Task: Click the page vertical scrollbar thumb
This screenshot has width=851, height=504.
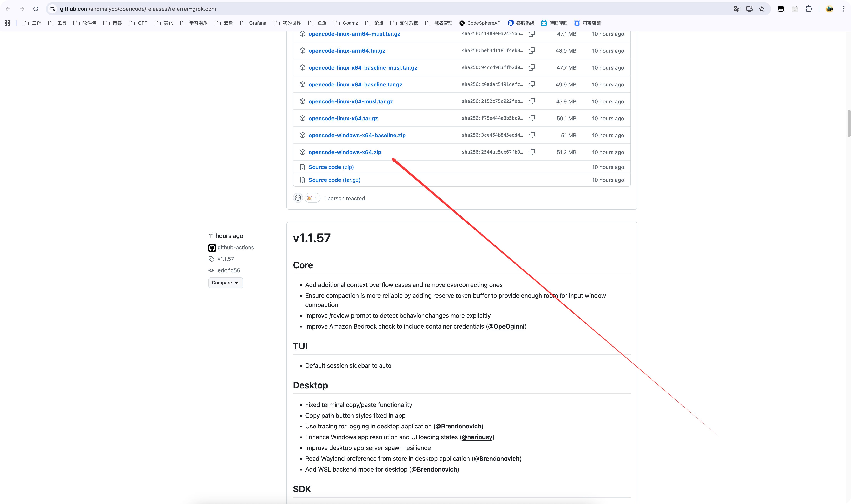Action: coord(849,123)
